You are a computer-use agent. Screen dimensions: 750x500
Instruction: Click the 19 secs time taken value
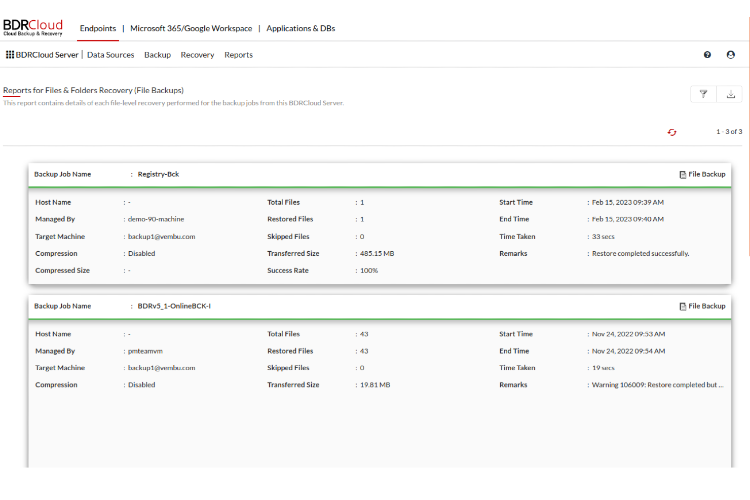click(603, 367)
